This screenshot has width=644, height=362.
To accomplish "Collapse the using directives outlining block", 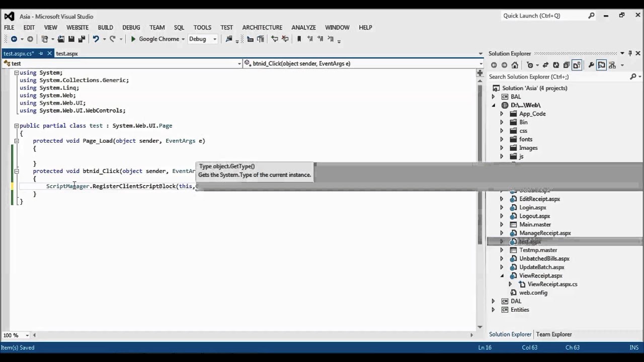I will tap(17, 73).
